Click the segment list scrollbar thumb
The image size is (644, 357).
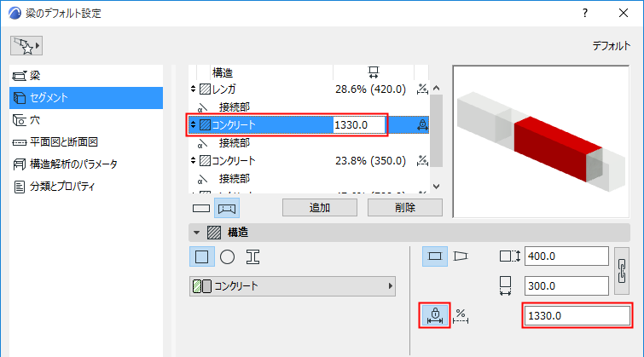coord(437,130)
